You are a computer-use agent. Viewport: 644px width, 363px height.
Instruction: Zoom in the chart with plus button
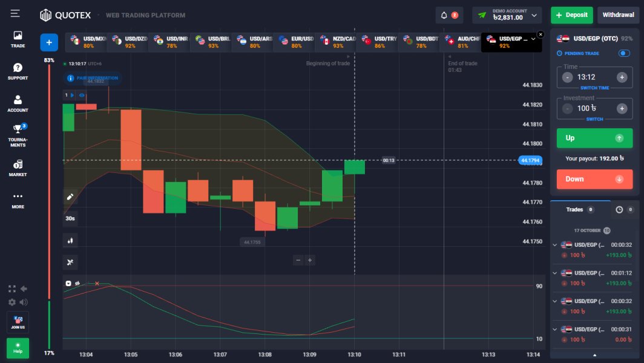coord(310,260)
